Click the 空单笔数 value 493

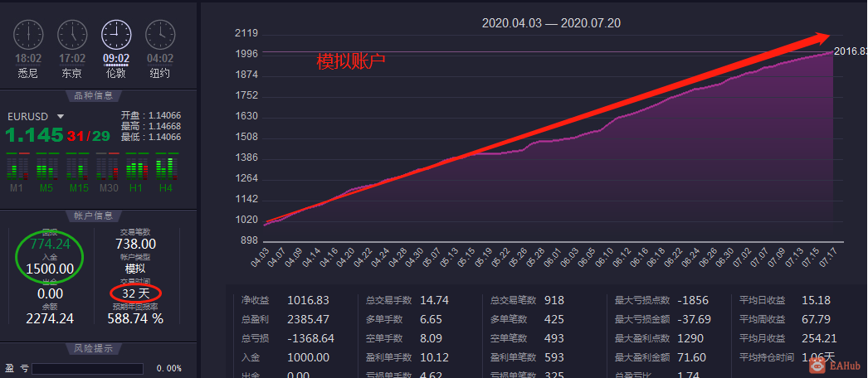[x=554, y=338]
